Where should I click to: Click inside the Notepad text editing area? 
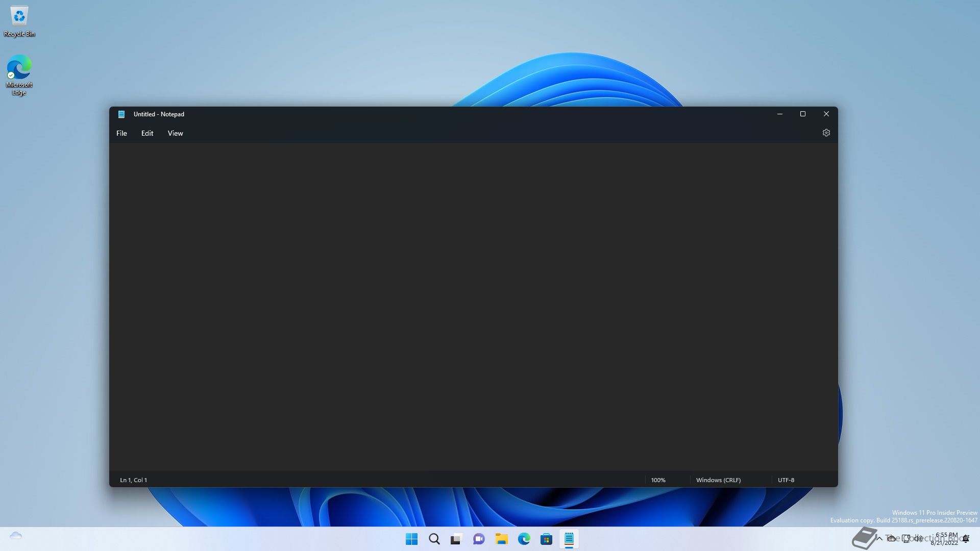point(473,306)
